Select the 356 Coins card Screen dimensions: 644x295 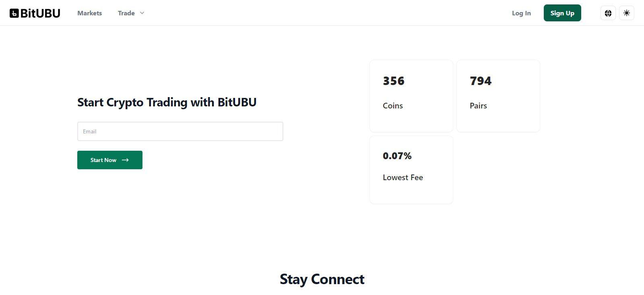click(411, 96)
